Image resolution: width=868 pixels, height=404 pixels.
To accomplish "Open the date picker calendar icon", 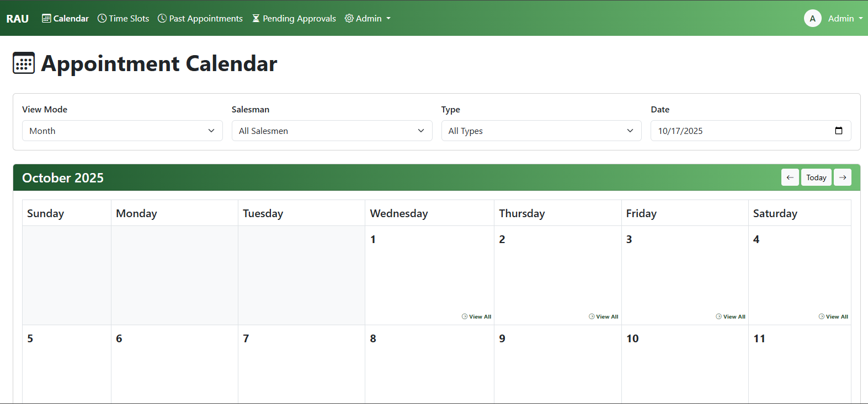I will [839, 131].
